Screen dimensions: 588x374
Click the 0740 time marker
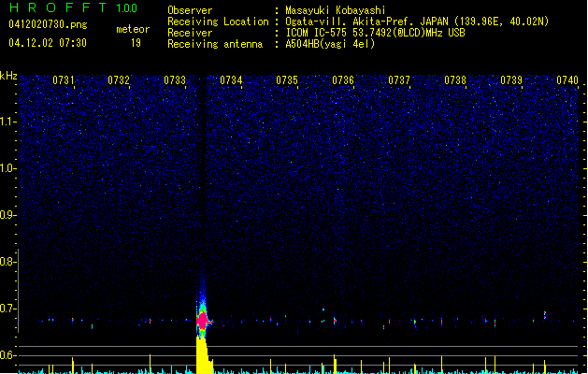click(x=567, y=80)
